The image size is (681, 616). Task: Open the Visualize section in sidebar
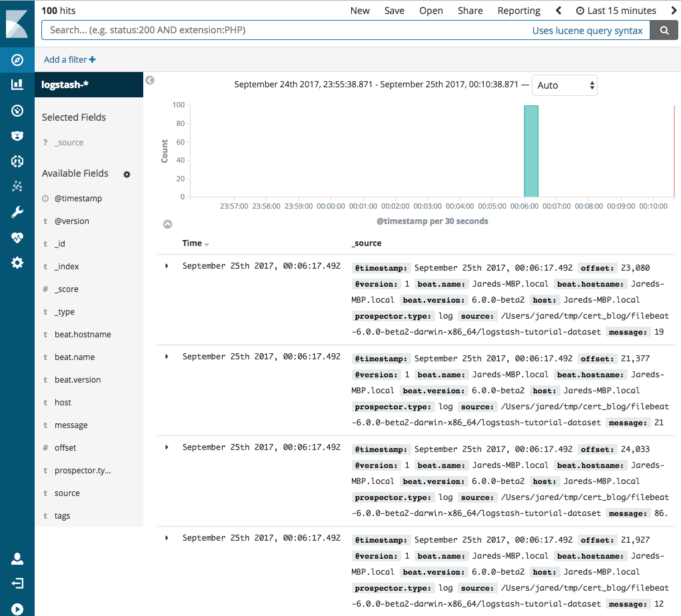pos(17,85)
